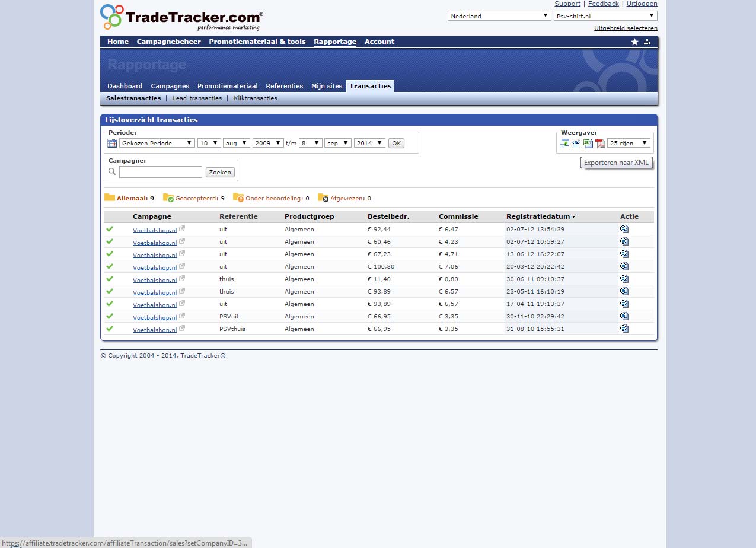
Task: Click Uitgebreid selecteren link
Action: point(626,28)
